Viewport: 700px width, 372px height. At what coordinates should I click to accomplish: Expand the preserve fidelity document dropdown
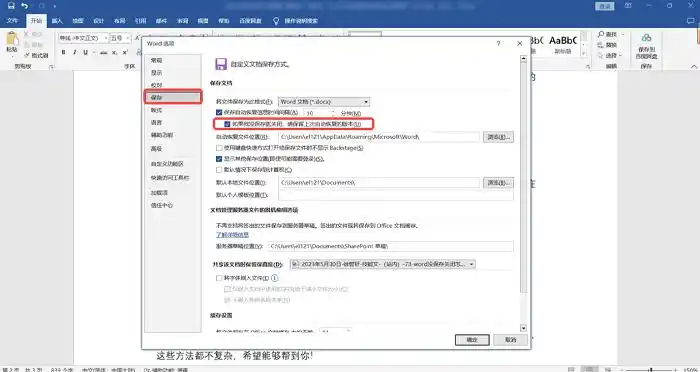(383, 264)
